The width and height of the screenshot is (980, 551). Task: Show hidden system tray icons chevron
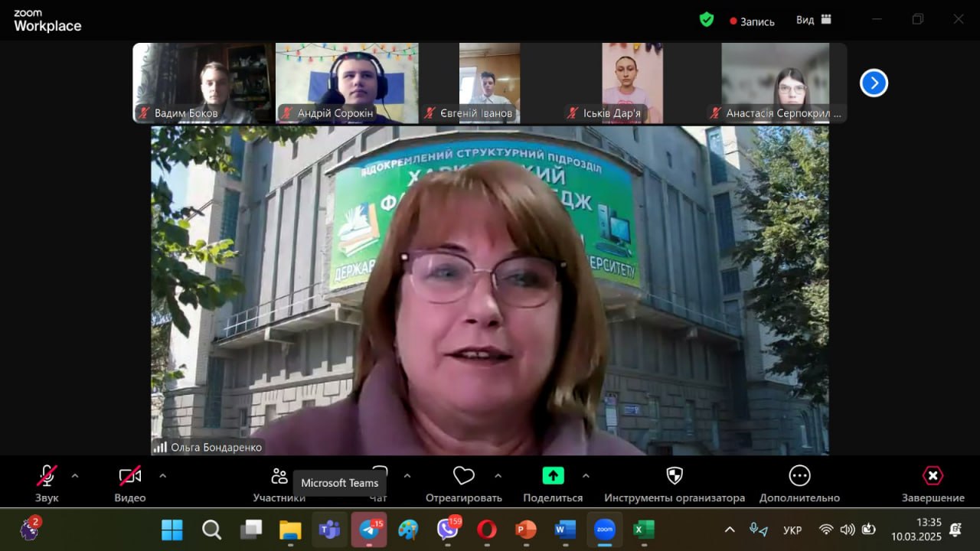click(x=730, y=530)
